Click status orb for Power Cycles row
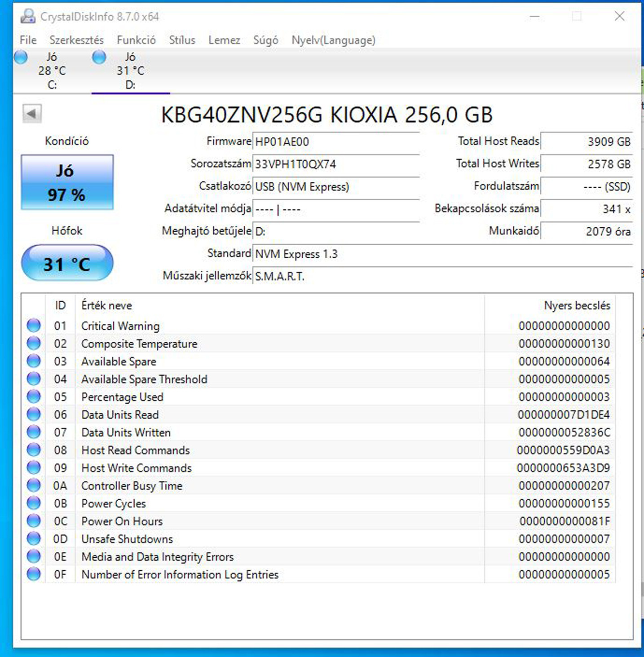 coord(34,503)
